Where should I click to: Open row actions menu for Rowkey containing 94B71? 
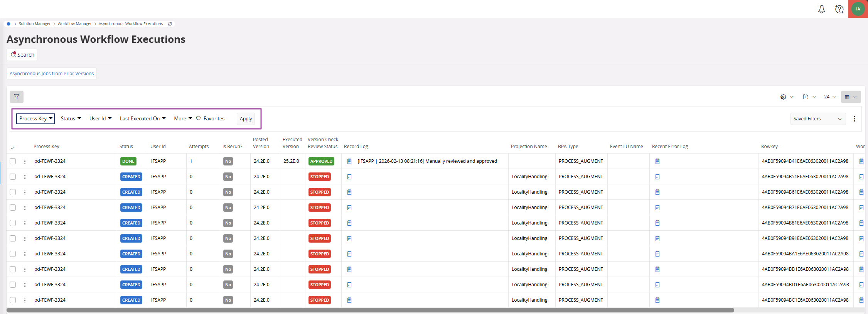pyautogui.click(x=25, y=208)
